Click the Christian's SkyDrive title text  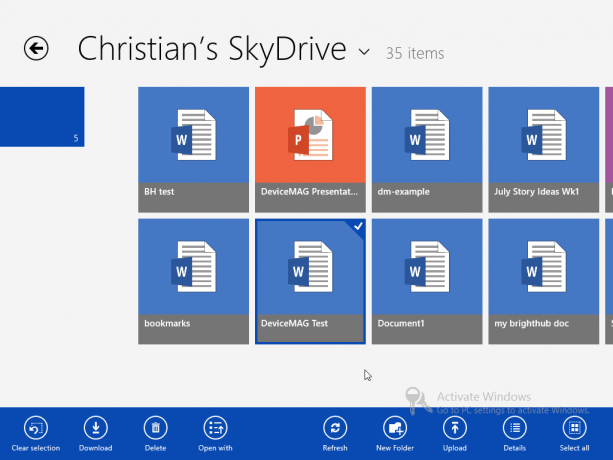212,49
